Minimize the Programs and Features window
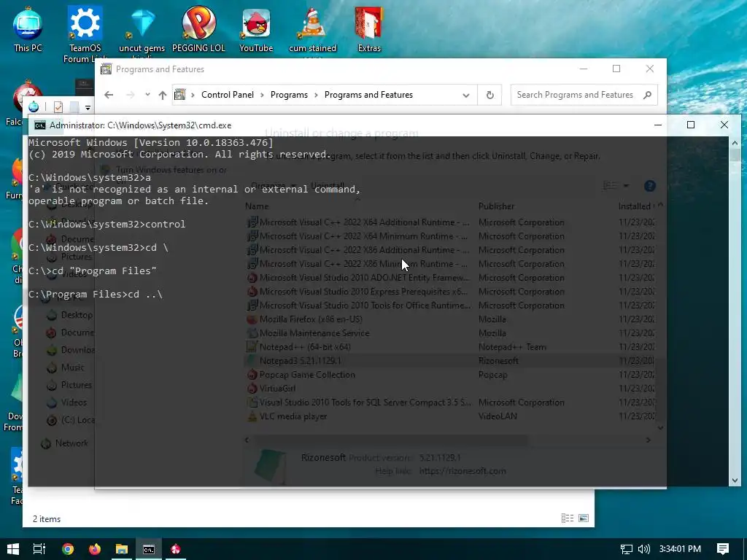 [583, 69]
